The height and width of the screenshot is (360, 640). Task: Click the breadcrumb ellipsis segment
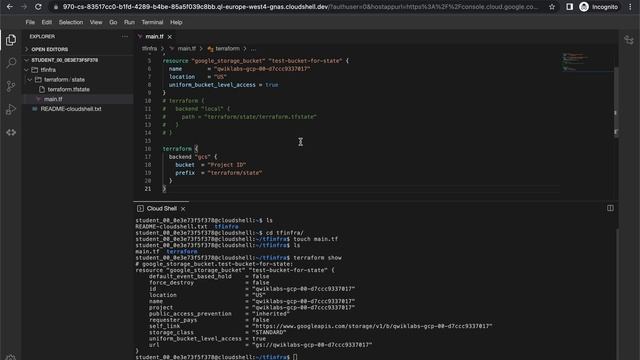click(253, 49)
